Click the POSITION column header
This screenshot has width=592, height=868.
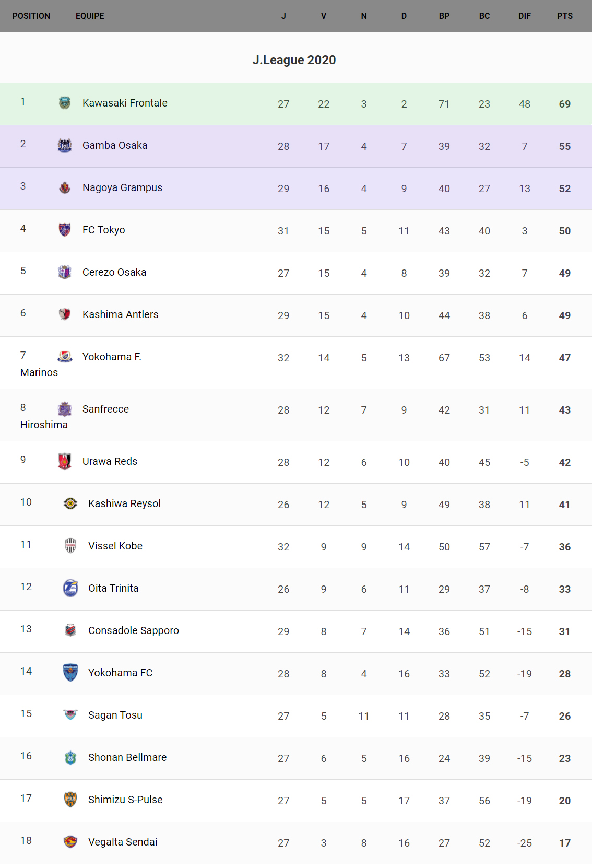click(x=31, y=16)
